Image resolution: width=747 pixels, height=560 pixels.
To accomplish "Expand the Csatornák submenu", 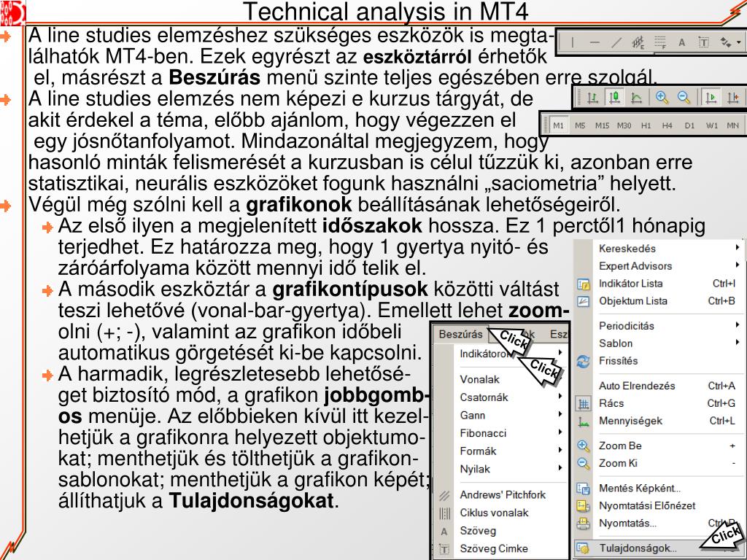I will (x=560, y=396).
